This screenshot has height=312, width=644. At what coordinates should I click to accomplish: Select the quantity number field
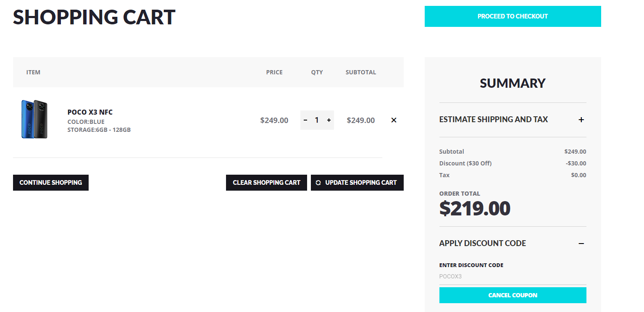(x=317, y=120)
